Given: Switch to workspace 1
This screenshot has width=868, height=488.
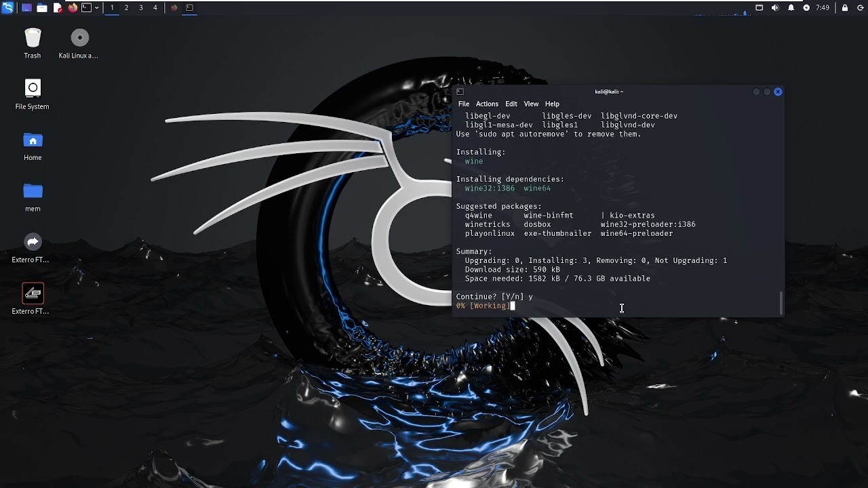Looking at the screenshot, I should [x=112, y=7].
